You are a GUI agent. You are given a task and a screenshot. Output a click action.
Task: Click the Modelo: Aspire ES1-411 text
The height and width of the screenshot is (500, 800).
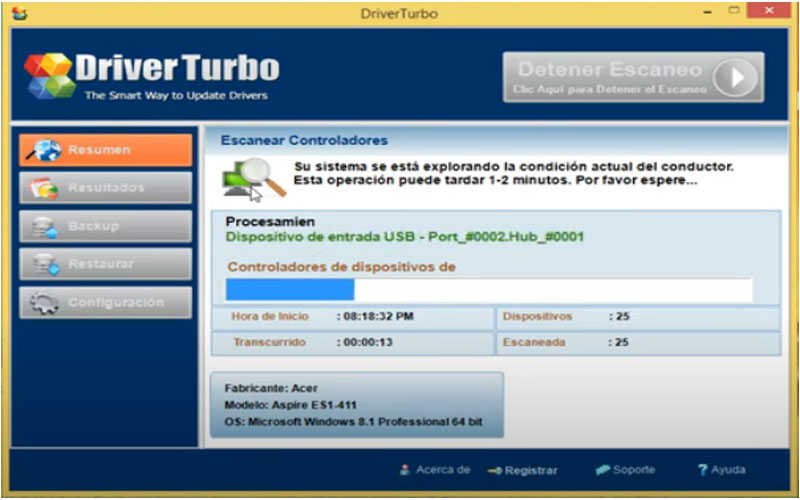[x=290, y=405]
